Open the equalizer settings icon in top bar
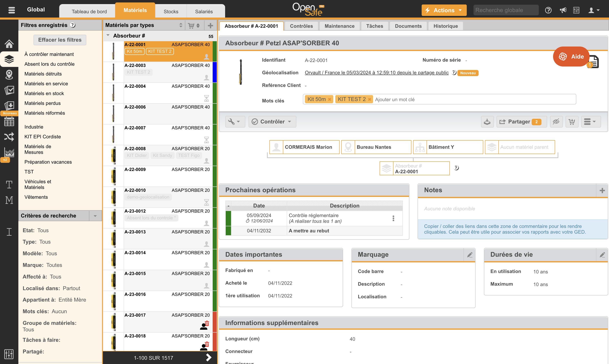The height and width of the screenshot is (364, 609). coord(576,10)
